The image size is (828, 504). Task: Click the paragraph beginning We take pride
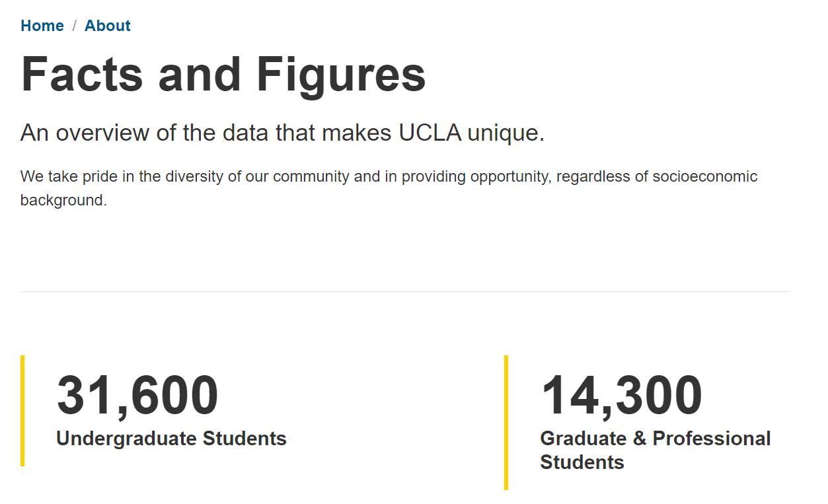coord(389,188)
